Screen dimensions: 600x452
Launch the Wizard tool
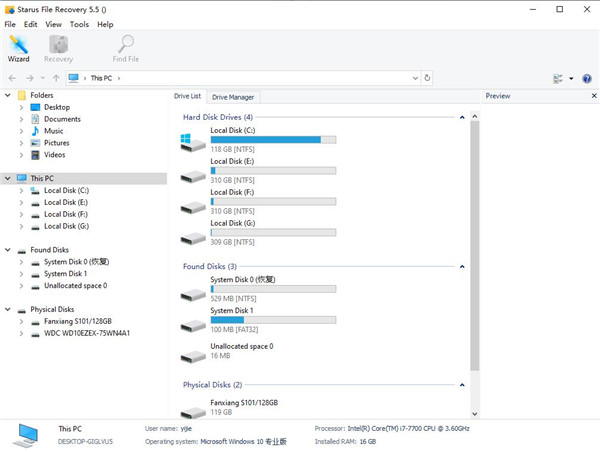pyautogui.click(x=18, y=48)
